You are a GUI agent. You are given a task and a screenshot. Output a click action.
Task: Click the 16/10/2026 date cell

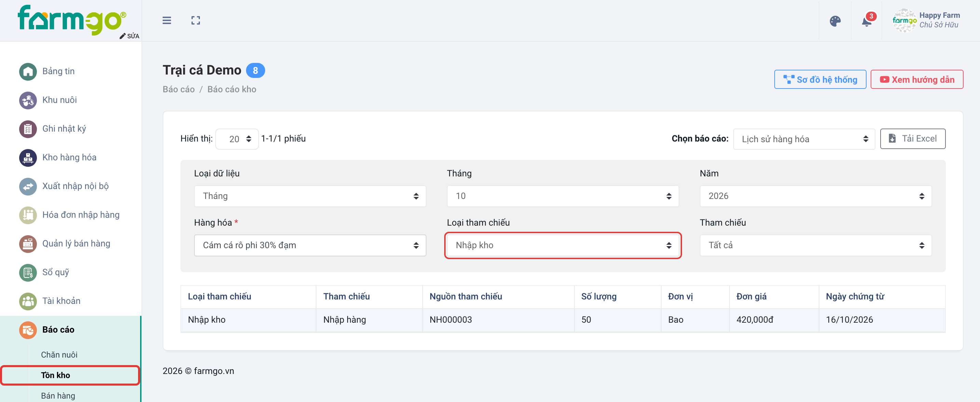tap(882, 320)
